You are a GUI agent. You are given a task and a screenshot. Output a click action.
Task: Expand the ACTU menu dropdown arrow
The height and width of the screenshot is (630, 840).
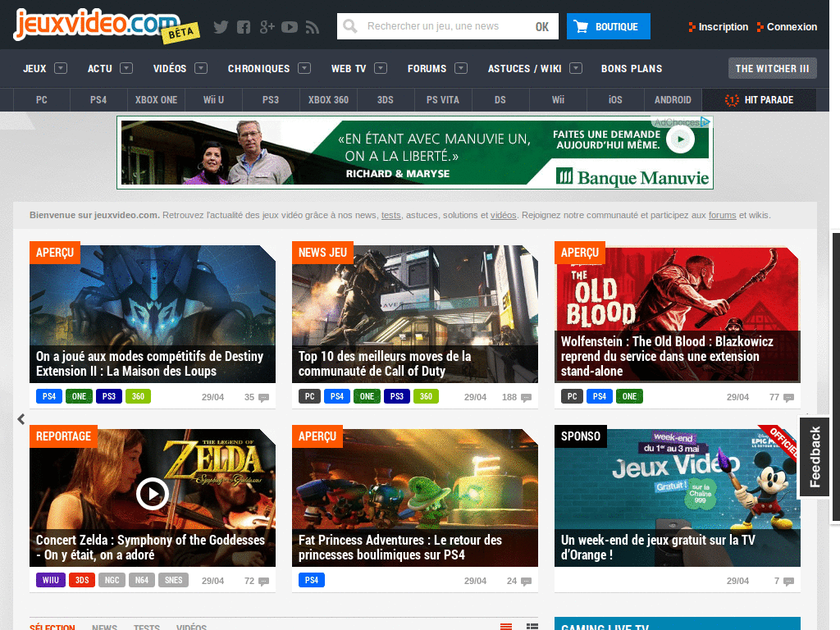click(126, 68)
